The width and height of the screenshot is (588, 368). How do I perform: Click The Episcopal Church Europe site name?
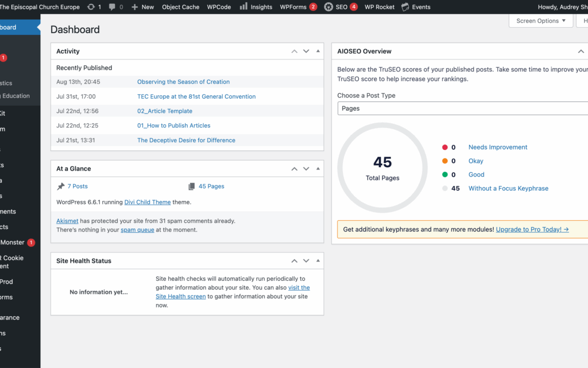[x=40, y=7]
